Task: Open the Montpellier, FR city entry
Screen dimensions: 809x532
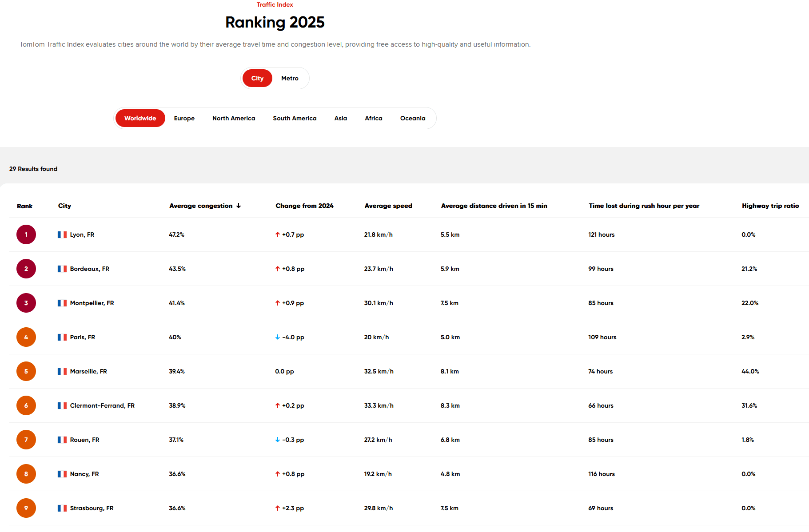Action: pos(92,303)
